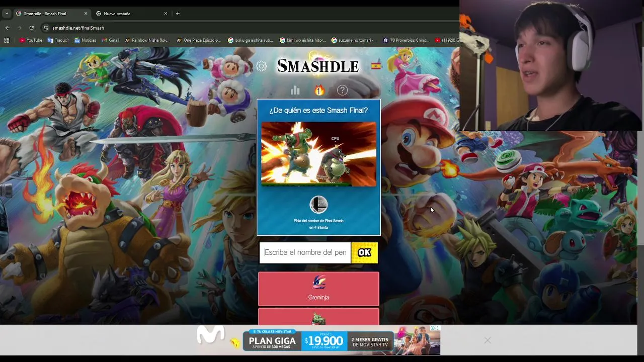The width and height of the screenshot is (644, 362).
Task: Click the streak flame icon
Action: coord(319,90)
